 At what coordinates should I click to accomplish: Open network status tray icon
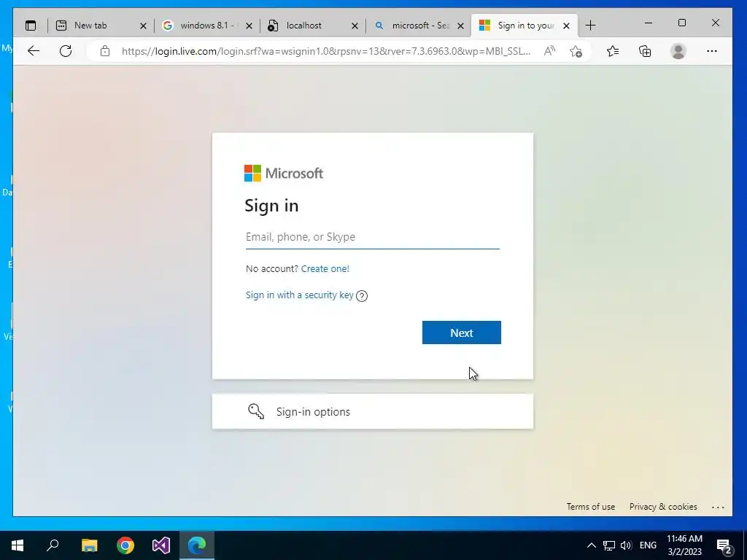(609, 545)
